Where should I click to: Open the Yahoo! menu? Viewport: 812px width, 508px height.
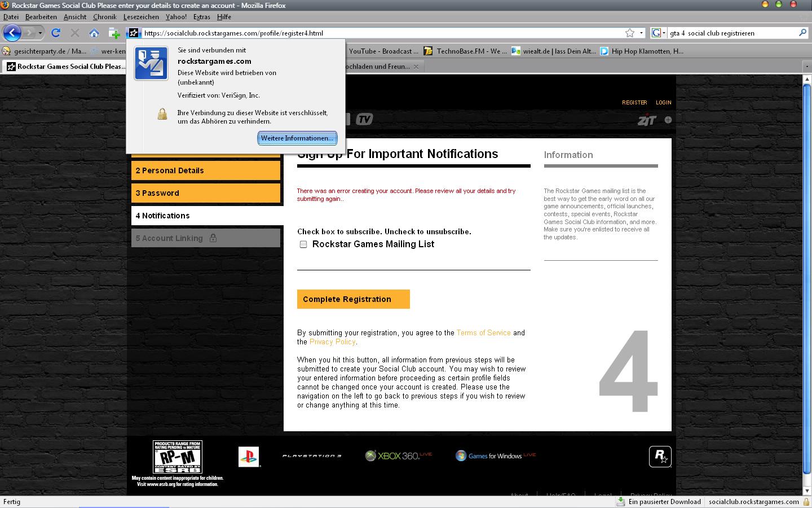[176, 17]
